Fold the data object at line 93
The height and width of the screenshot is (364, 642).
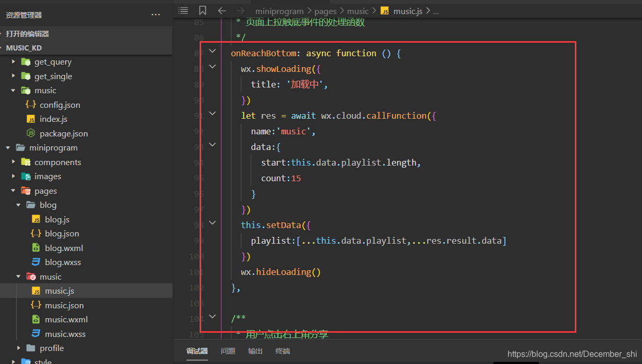click(212, 144)
